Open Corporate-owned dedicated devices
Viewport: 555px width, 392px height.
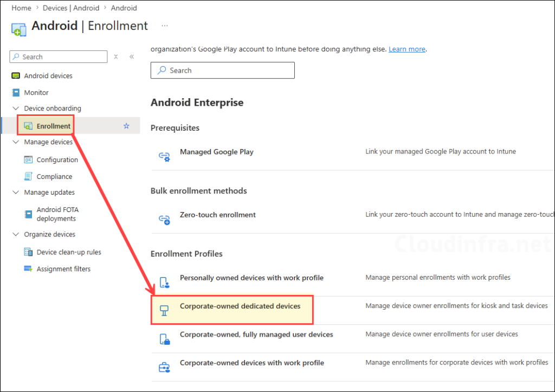[240, 306]
